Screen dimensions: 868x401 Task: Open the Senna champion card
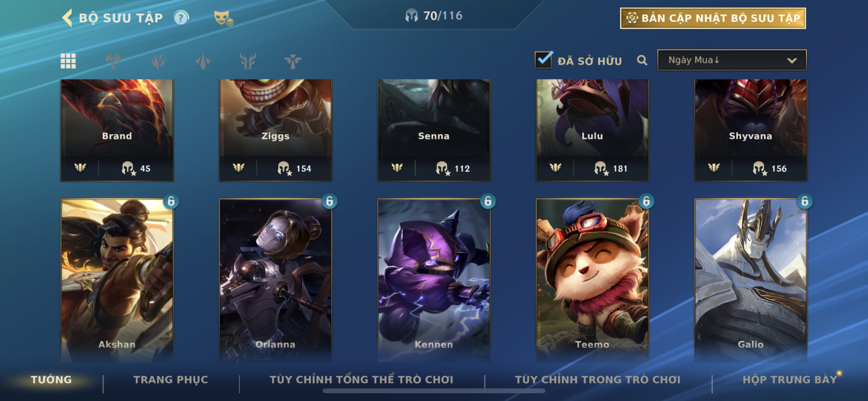pos(434,130)
